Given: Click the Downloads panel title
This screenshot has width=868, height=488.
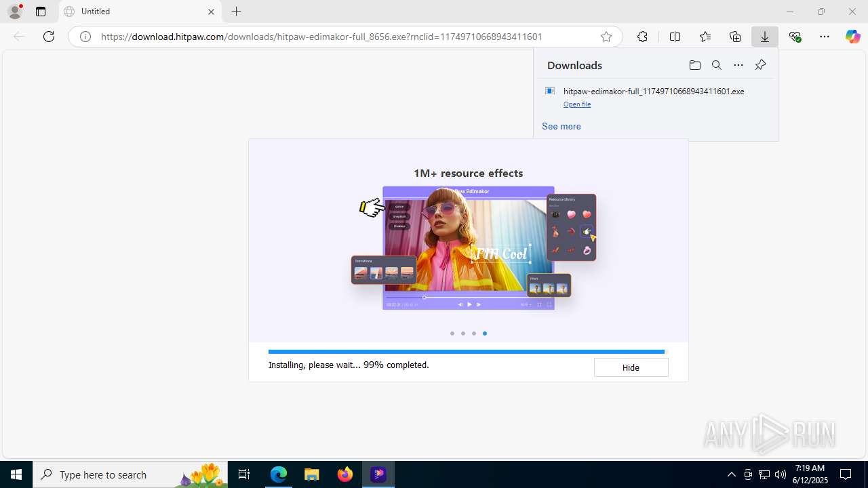Looking at the screenshot, I should [574, 65].
